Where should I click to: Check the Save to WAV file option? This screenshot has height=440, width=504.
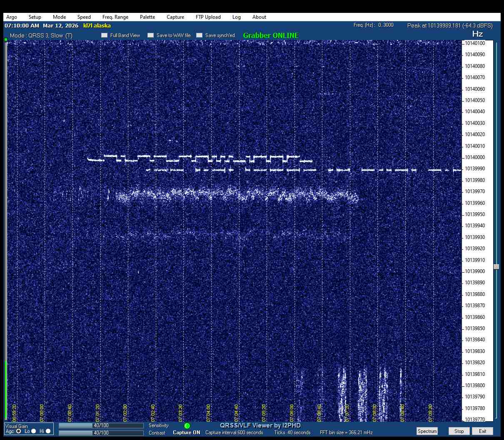(x=151, y=35)
